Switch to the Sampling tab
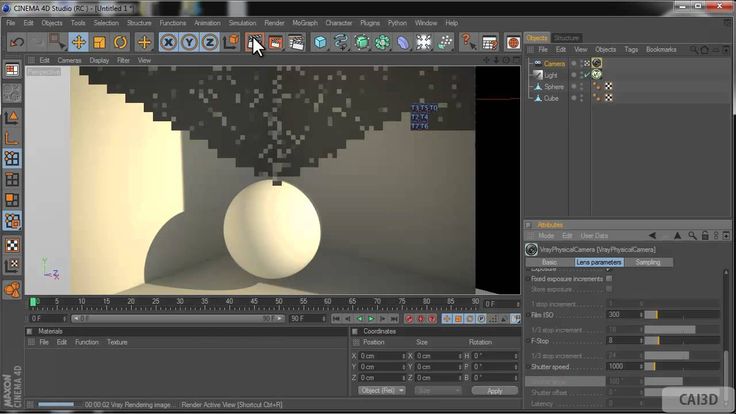The height and width of the screenshot is (414, 736). (x=648, y=262)
